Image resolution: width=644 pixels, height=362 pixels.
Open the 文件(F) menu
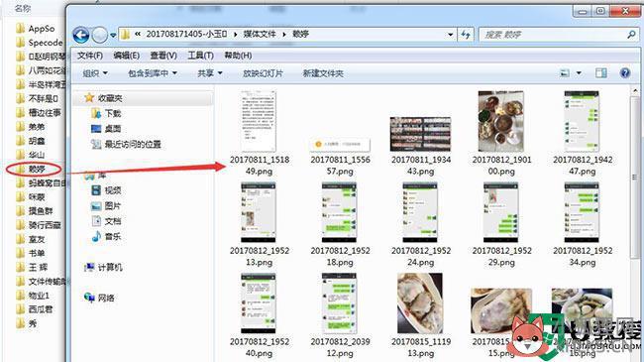pos(90,56)
